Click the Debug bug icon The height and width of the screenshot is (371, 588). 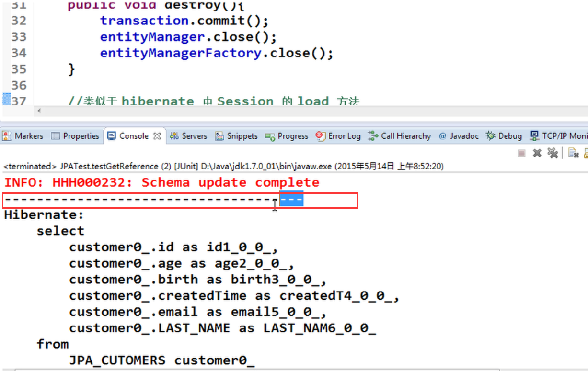pos(490,136)
